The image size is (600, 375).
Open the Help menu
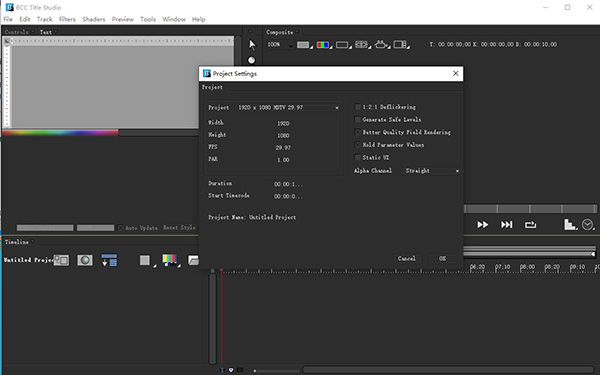(199, 19)
